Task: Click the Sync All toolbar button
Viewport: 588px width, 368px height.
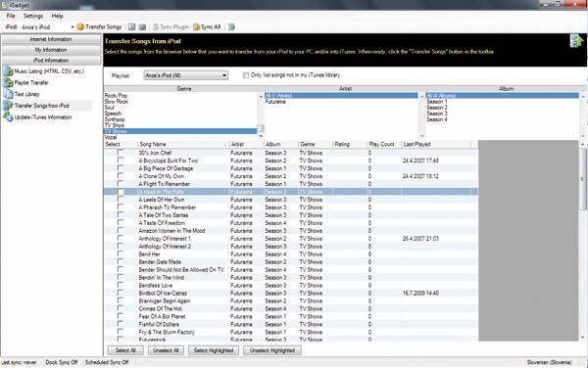Action: pos(207,27)
